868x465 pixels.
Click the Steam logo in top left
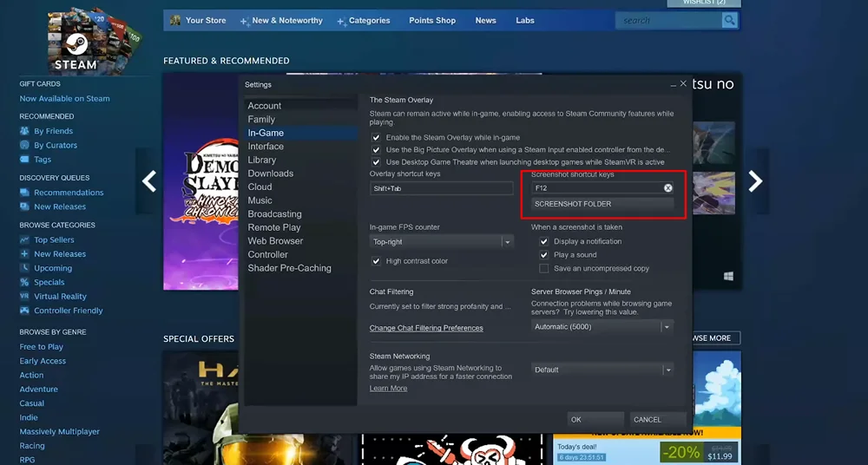[76, 42]
